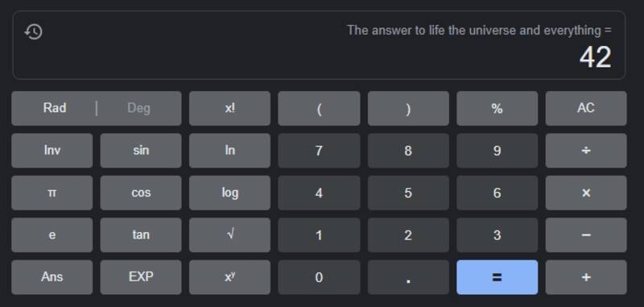This screenshot has height=307, width=644.
Task: Select the division operator key
Action: pos(586,151)
